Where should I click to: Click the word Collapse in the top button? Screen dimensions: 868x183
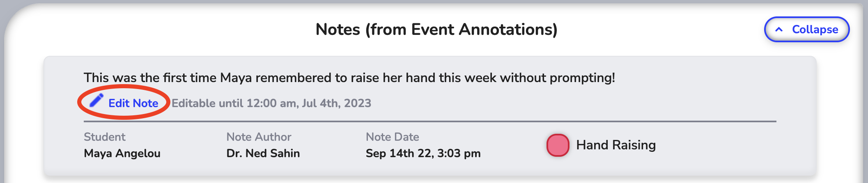[x=815, y=30]
